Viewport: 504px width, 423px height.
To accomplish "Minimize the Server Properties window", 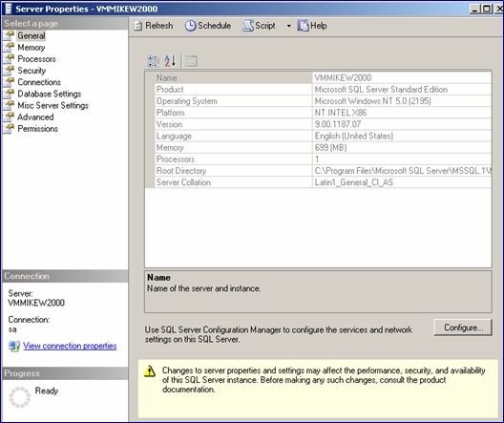I will click(474, 9).
